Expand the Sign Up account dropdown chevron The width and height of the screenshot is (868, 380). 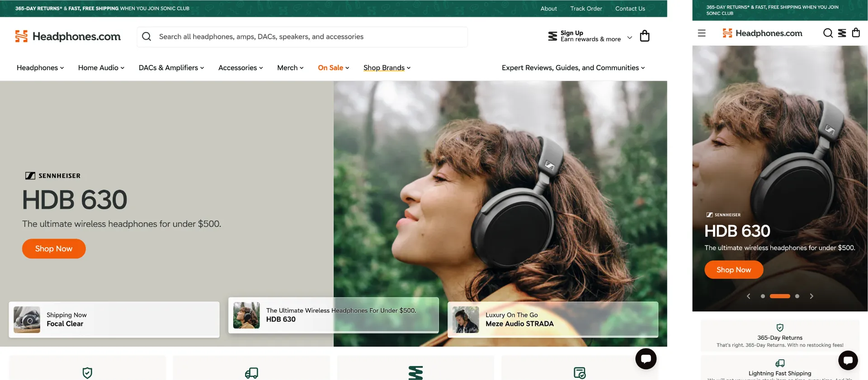(x=629, y=38)
